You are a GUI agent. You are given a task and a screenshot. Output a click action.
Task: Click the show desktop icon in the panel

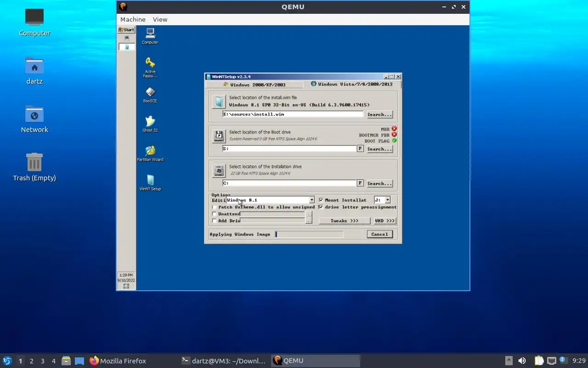[x=79, y=361]
